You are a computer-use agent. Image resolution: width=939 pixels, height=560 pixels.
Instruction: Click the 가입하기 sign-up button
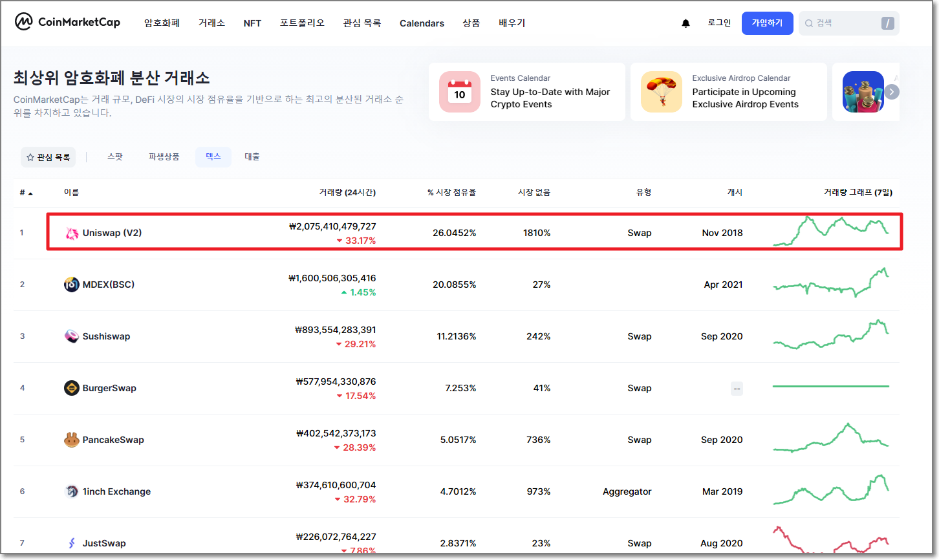pos(767,23)
